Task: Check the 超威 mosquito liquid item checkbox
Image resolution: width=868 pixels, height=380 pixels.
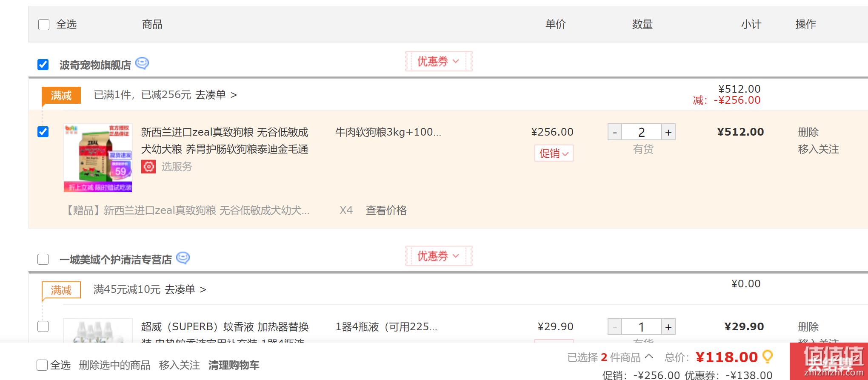Action: (43, 326)
